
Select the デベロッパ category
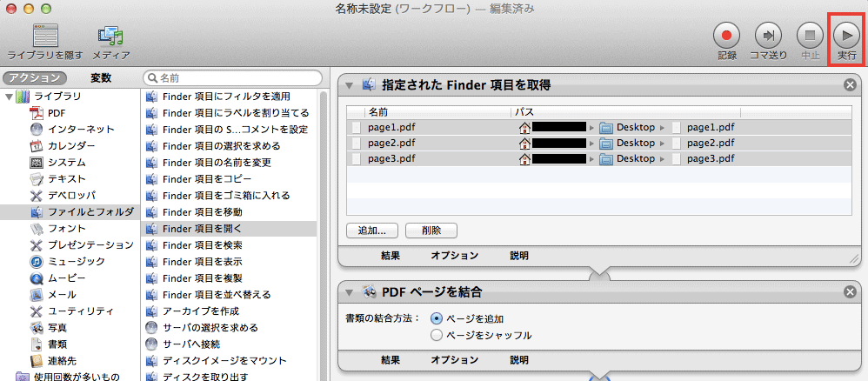[71, 196]
